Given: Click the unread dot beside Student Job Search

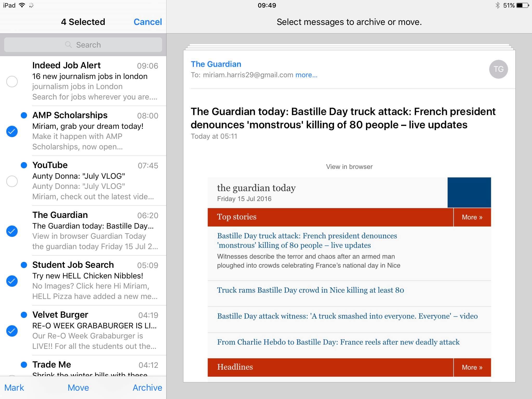Looking at the screenshot, I should [x=24, y=265].
